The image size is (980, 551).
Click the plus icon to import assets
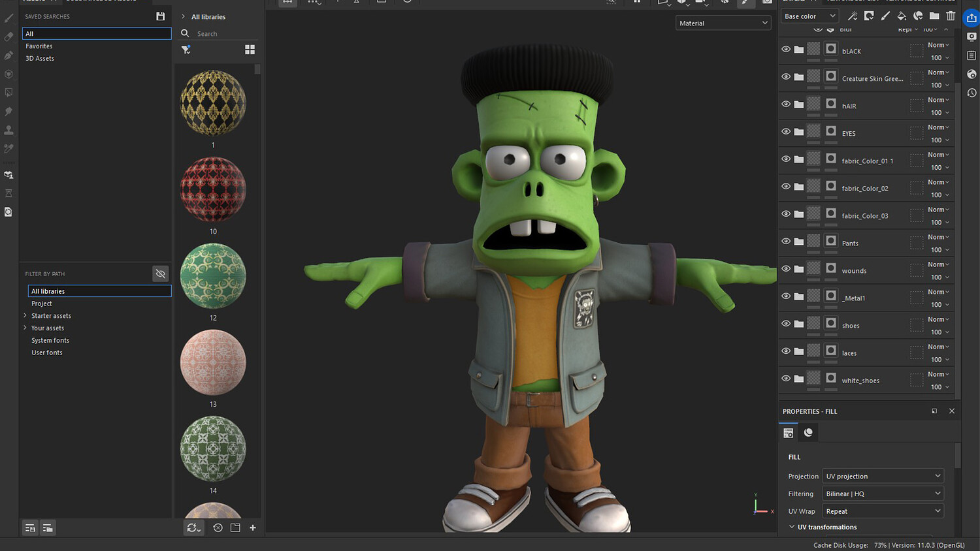[253, 527]
